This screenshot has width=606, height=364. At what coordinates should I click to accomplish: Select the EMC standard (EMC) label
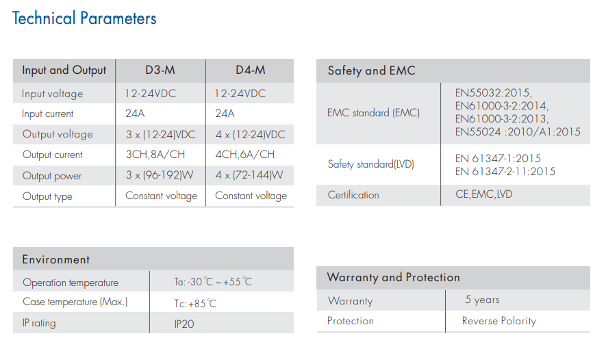pos(373,113)
